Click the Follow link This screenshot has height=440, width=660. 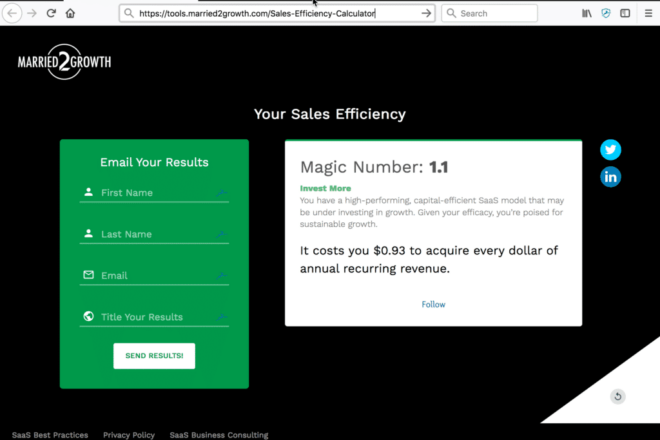coord(433,304)
